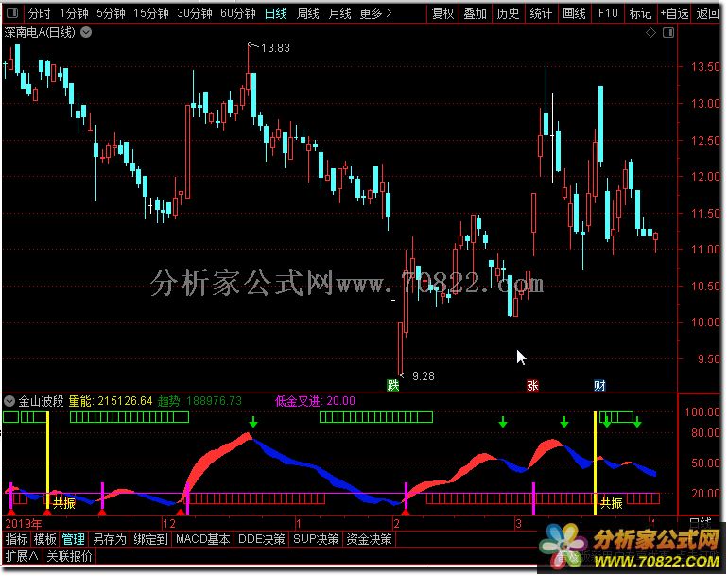This screenshot has width=728, height=576.
Task: Click the blue 财 marker
Action: pos(599,386)
